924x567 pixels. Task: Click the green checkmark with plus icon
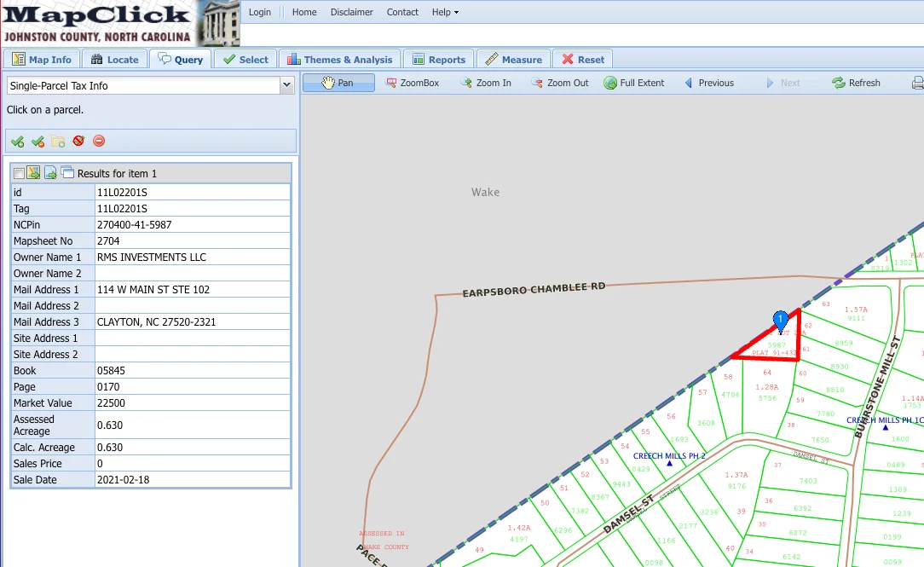pyautogui.click(x=18, y=142)
